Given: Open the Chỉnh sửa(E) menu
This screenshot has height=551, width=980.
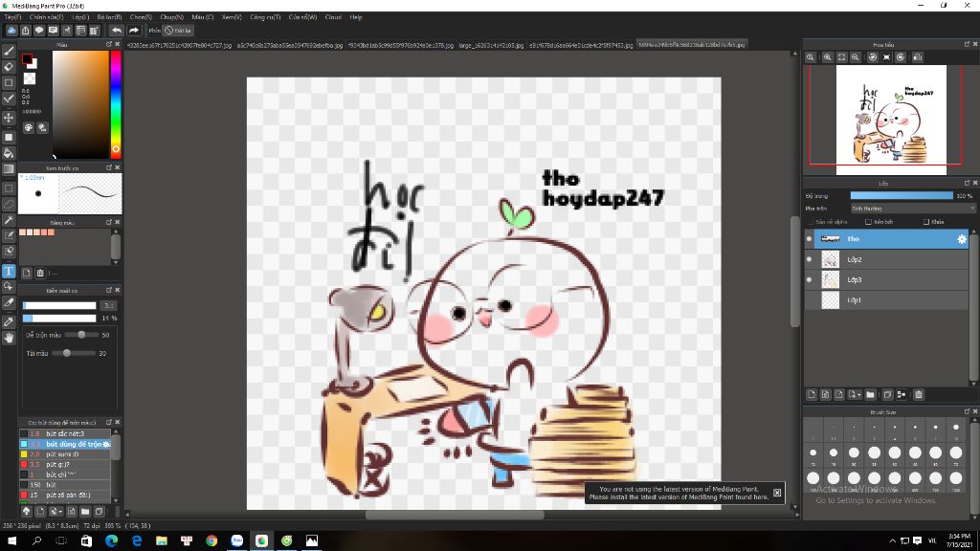Looking at the screenshot, I should (x=46, y=17).
